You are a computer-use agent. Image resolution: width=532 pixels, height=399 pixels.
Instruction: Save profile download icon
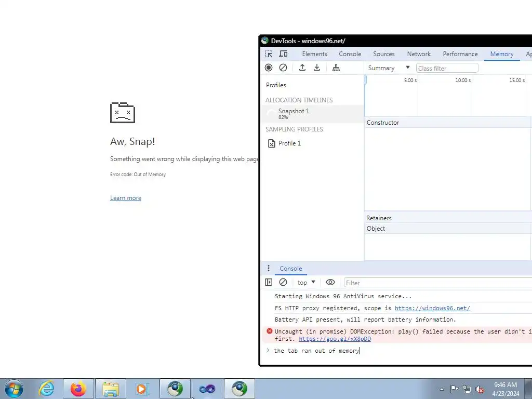316,68
